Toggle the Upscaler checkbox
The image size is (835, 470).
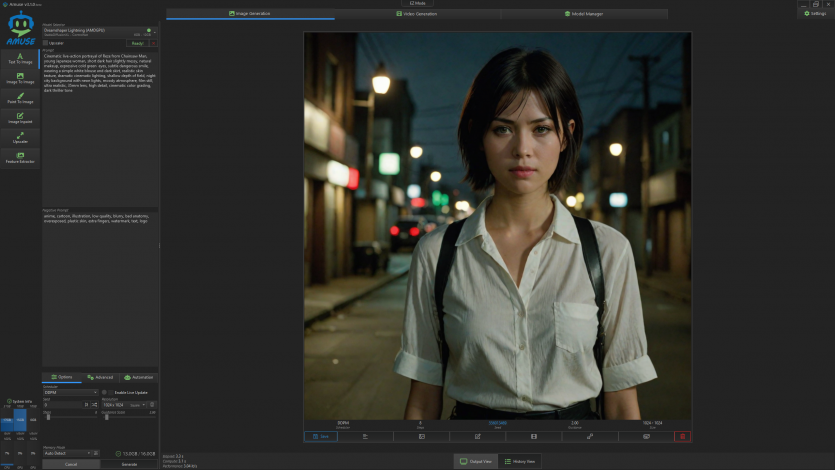click(x=46, y=43)
